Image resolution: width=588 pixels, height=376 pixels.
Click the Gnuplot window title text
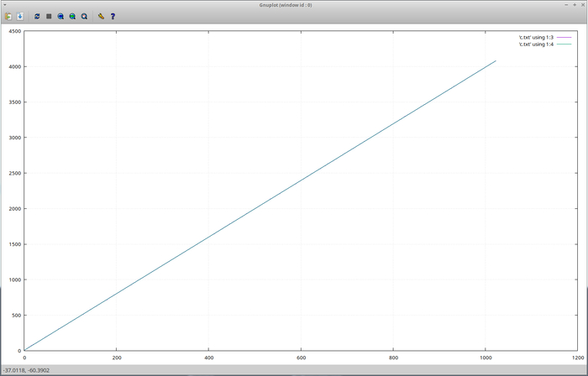(x=293, y=4)
